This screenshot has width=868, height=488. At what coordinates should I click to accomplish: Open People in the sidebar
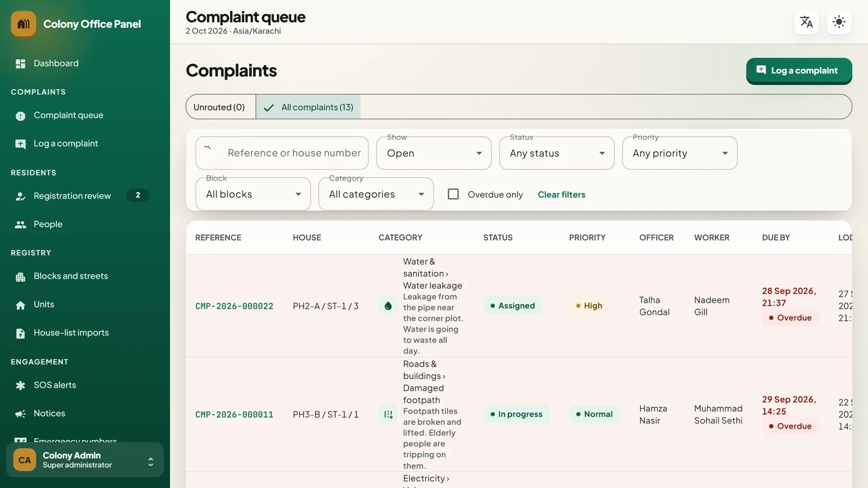tap(85, 224)
